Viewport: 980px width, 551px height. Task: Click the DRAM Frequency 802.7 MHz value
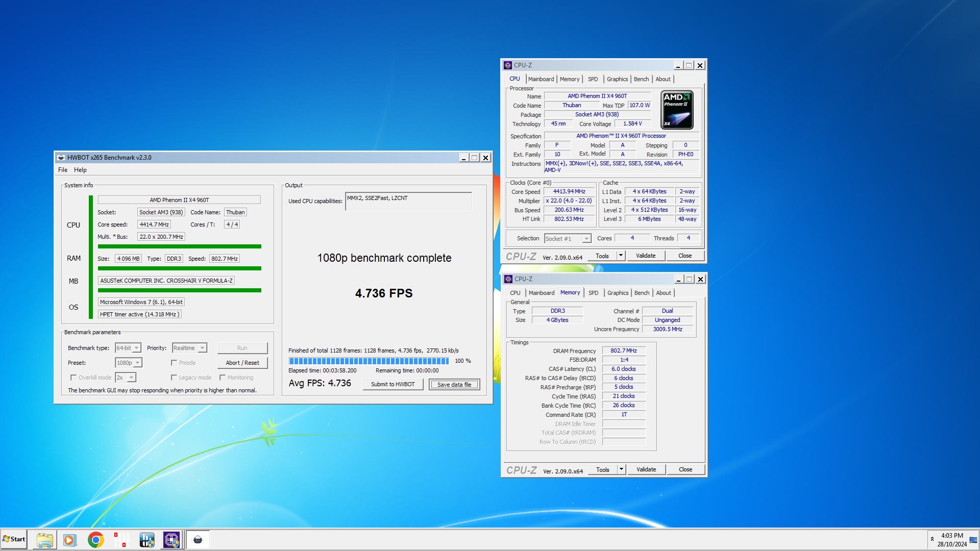[624, 350]
